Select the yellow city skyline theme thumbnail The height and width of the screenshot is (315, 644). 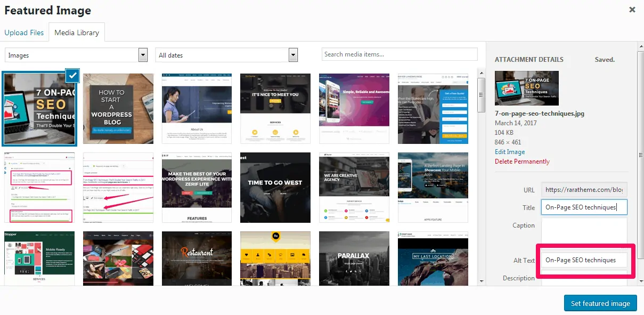point(275,258)
